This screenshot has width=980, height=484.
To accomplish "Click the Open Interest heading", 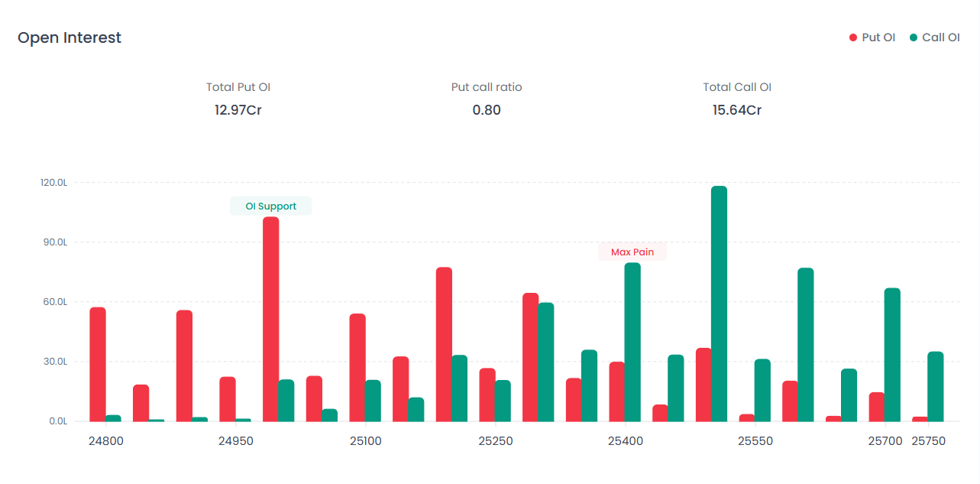I will pos(70,37).
